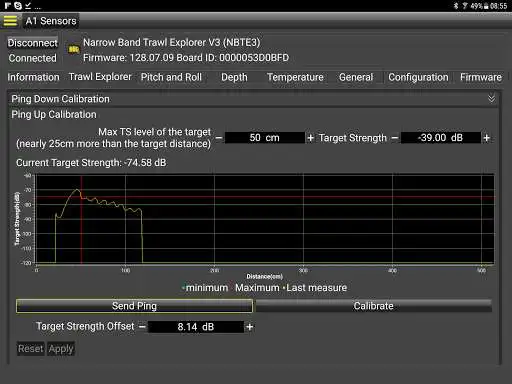Open the hamburger menu icon
Image resolution: width=512 pixels, height=384 pixels.
point(10,21)
